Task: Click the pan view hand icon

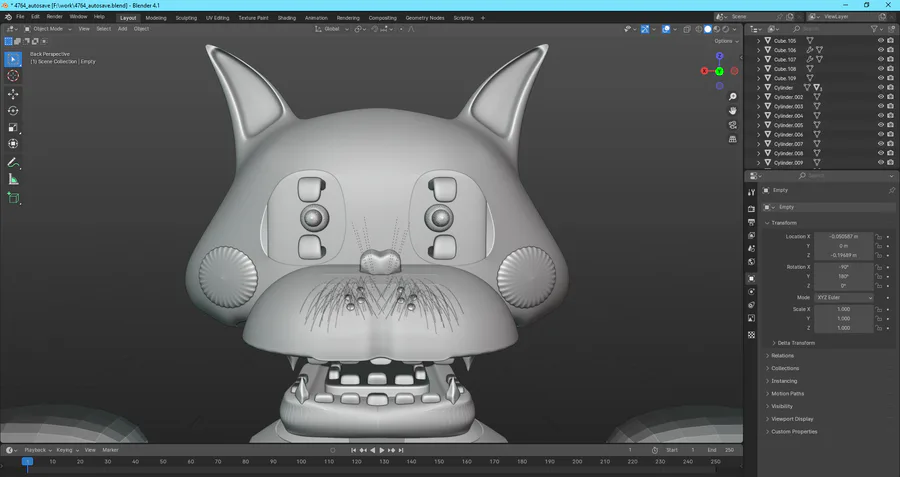Action: [732, 111]
